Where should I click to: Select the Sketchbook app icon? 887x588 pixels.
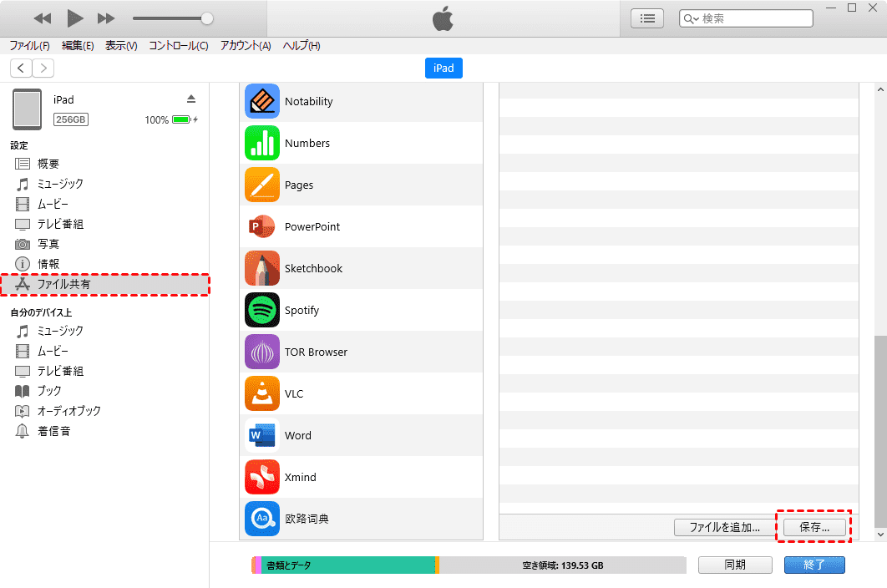pyautogui.click(x=262, y=269)
